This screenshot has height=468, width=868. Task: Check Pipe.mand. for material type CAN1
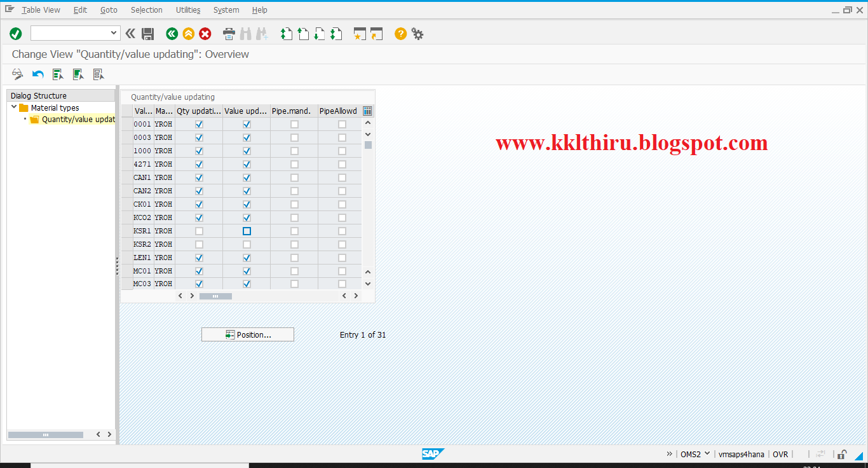294,177
